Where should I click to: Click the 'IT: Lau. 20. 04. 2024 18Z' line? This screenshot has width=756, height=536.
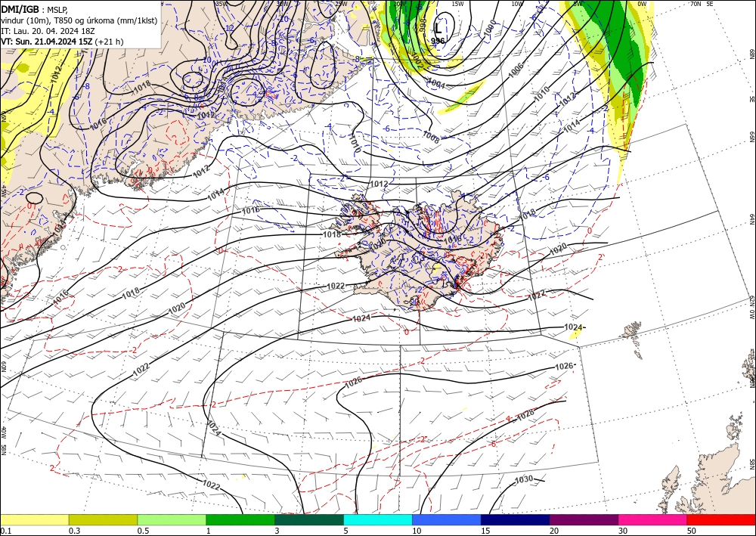coord(48,31)
